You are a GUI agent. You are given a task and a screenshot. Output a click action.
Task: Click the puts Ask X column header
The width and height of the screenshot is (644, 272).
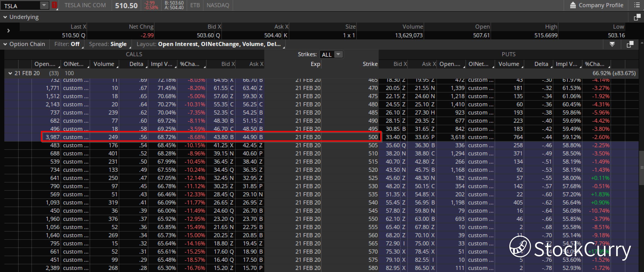[x=422, y=64]
